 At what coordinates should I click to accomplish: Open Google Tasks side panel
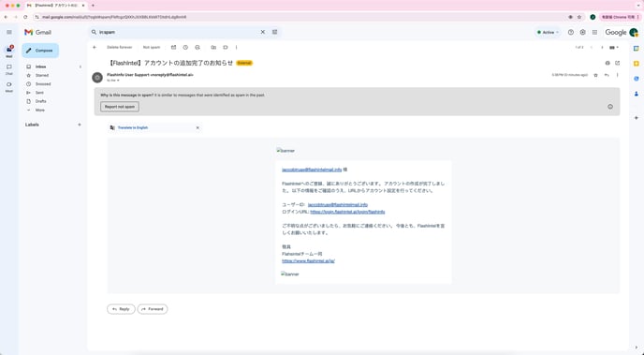(637, 79)
